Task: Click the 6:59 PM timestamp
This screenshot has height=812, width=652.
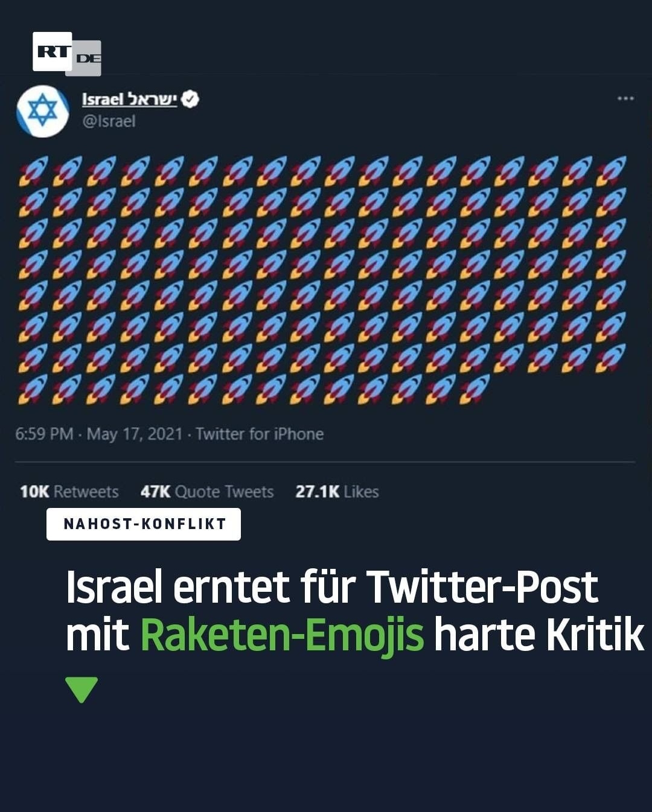Action: [44, 434]
